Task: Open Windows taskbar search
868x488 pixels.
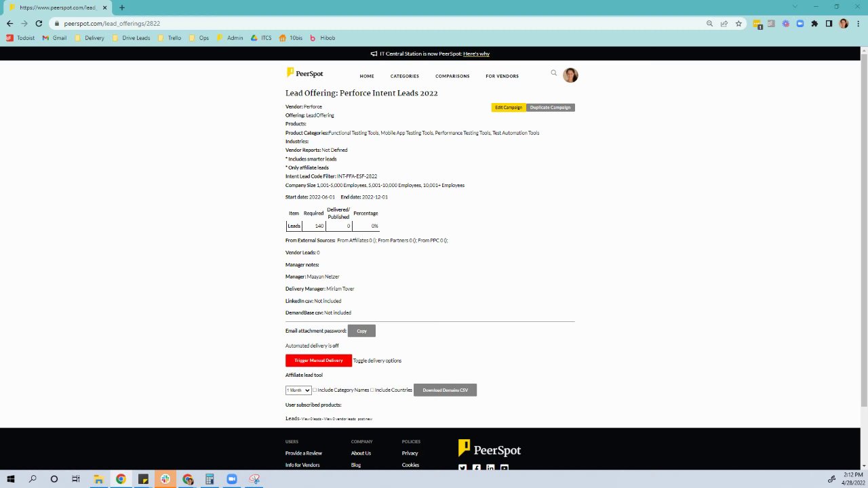Action: pyautogui.click(x=33, y=479)
